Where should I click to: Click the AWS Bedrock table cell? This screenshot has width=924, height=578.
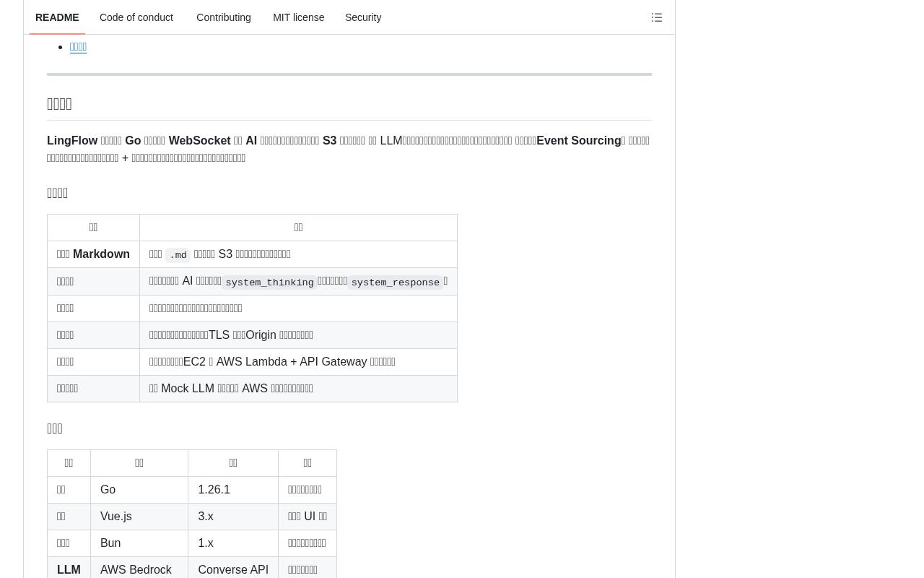(x=139, y=568)
